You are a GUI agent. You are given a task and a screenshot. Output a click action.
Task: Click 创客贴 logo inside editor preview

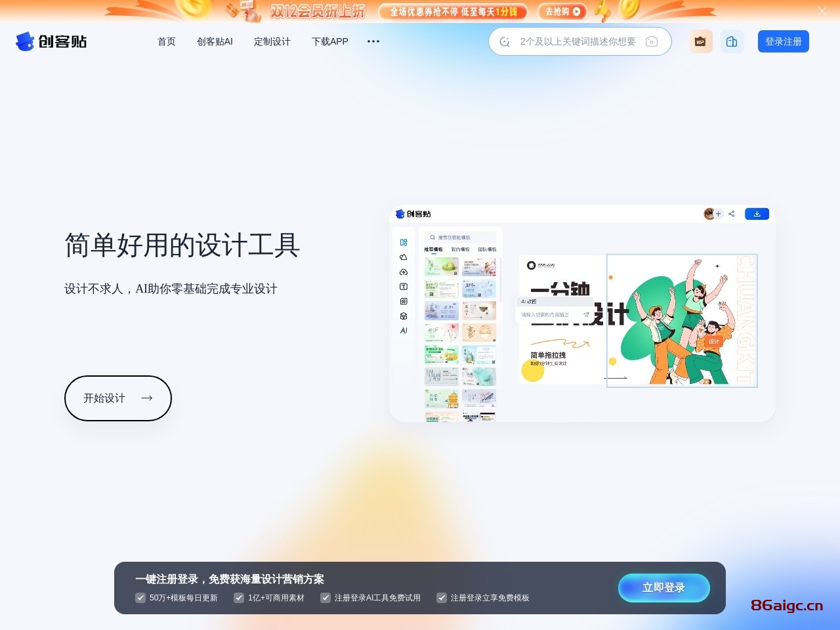413,214
